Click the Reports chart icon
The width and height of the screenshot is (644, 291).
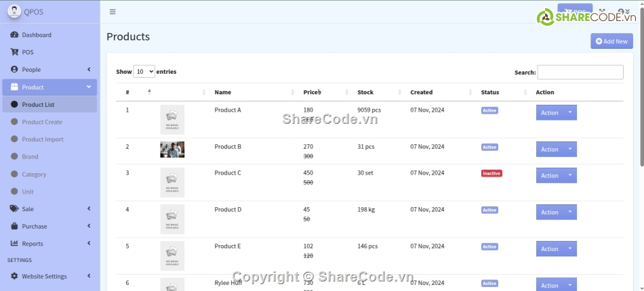(14, 243)
